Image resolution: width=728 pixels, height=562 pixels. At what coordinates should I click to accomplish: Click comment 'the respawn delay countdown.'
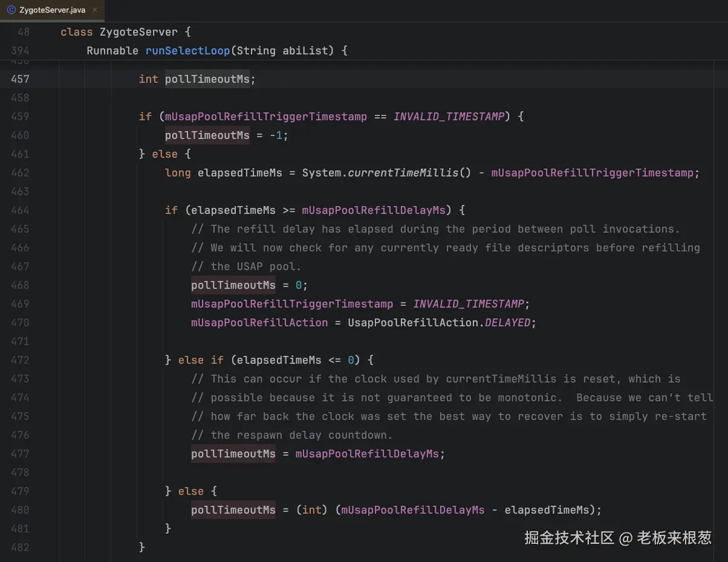292,435
